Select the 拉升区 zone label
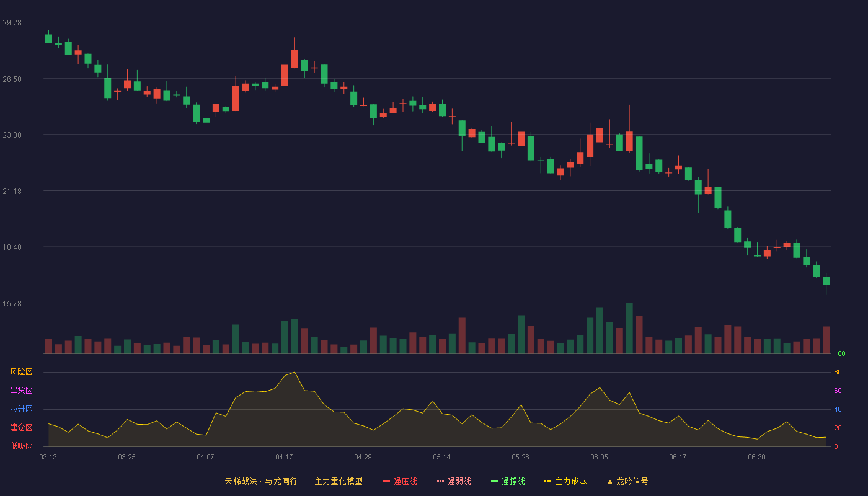Screen dimensions: 868x496 tap(21, 409)
